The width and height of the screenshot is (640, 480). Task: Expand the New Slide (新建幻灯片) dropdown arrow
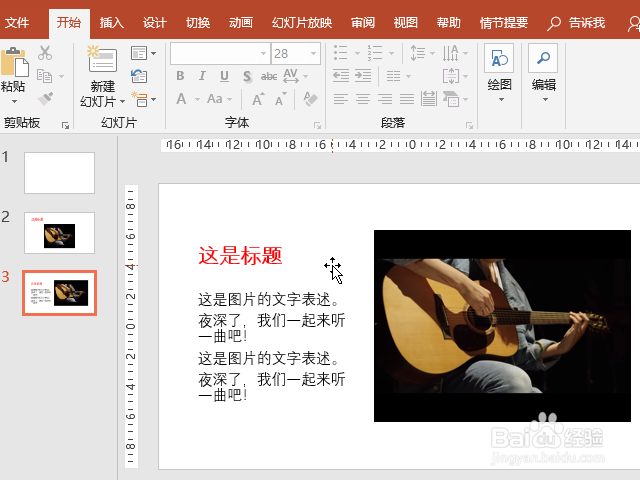click(x=122, y=102)
